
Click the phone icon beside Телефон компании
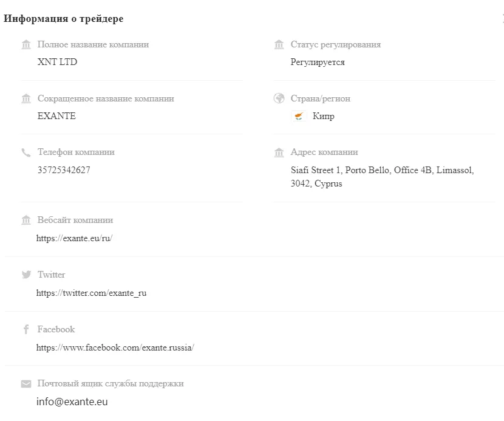click(26, 152)
